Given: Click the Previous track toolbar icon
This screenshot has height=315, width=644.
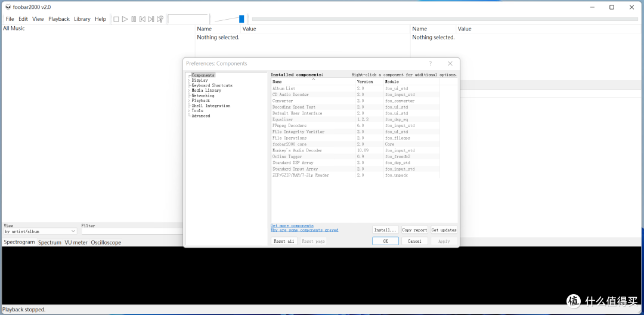Looking at the screenshot, I should (142, 19).
